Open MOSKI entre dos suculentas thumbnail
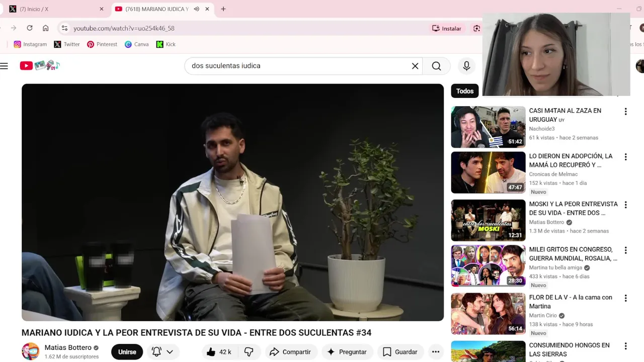The width and height of the screenshot is (644, 362). 488,220
